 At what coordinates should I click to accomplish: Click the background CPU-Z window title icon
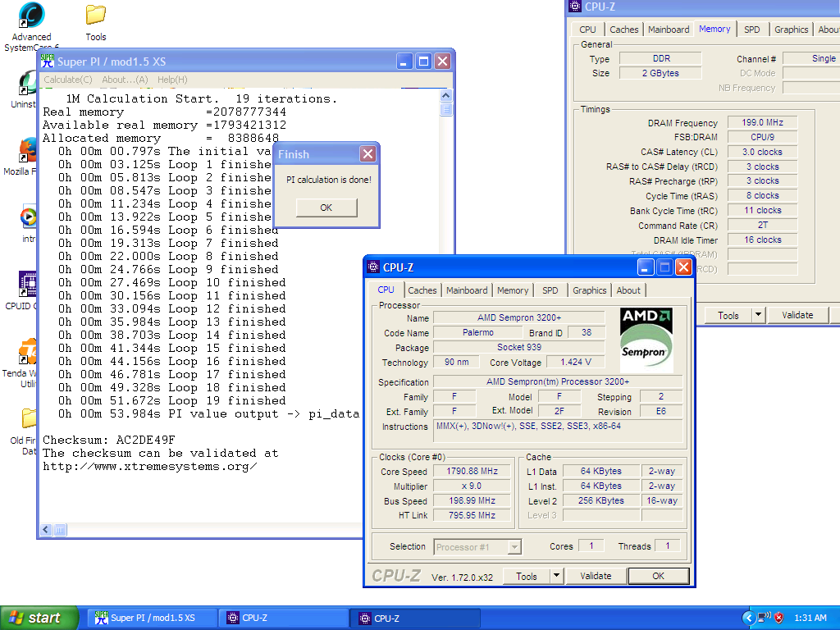[x=575, y=6]
